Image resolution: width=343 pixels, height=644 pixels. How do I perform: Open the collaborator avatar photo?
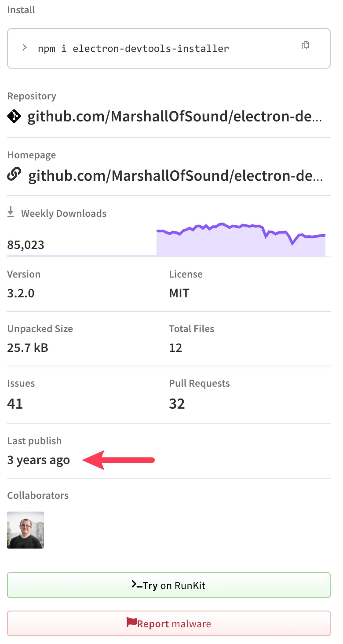(26, 530)
